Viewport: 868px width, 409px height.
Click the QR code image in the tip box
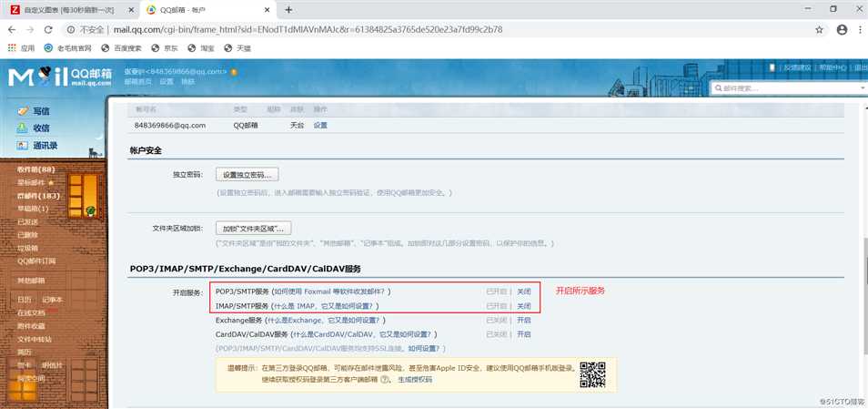(593, 374)
